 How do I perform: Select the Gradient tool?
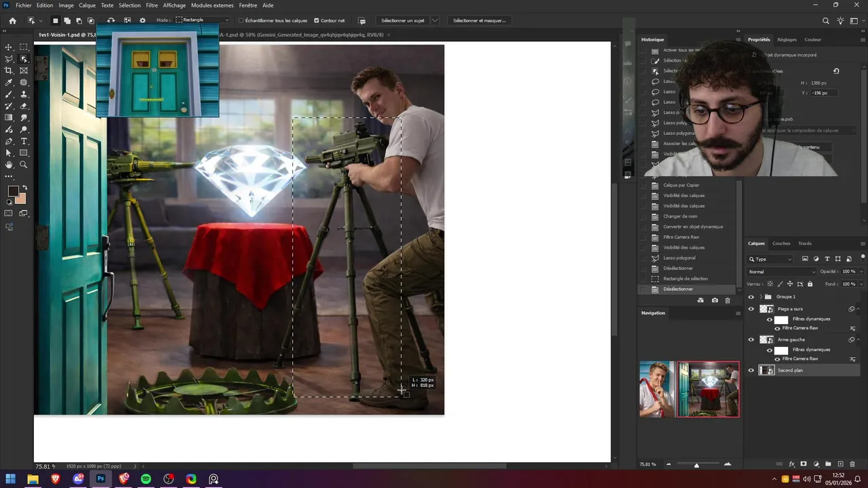pos(9,118)
